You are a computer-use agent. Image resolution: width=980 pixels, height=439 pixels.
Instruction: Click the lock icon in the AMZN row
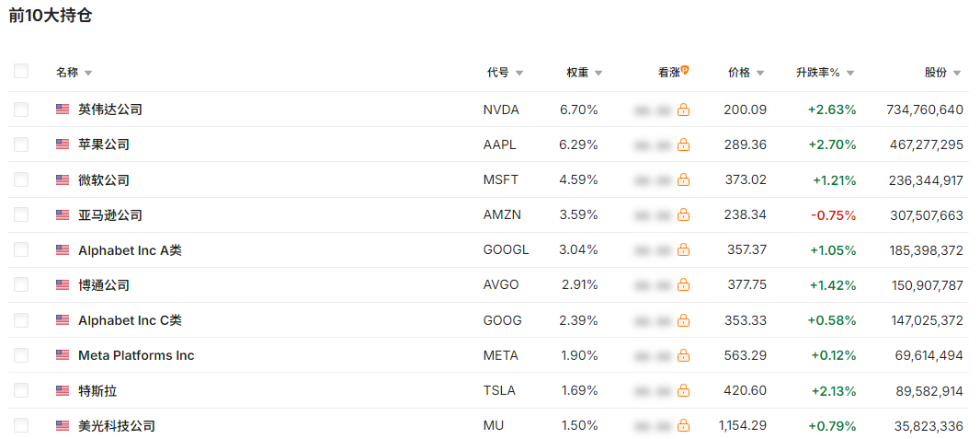[684, 215]
